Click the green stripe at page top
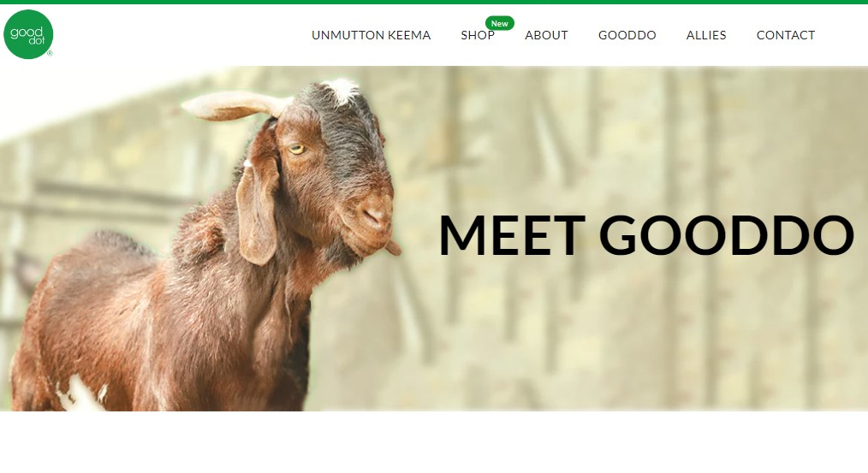 (x=434, y=2)
